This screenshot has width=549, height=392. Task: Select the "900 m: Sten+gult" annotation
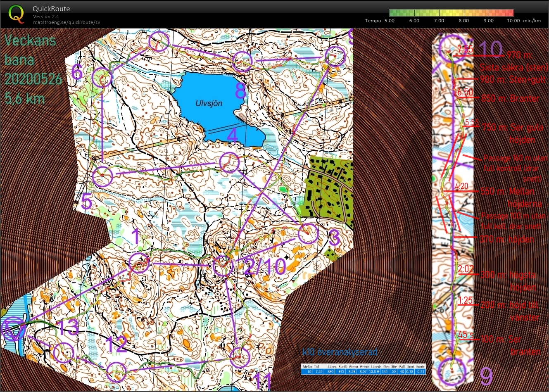point(513,79)
